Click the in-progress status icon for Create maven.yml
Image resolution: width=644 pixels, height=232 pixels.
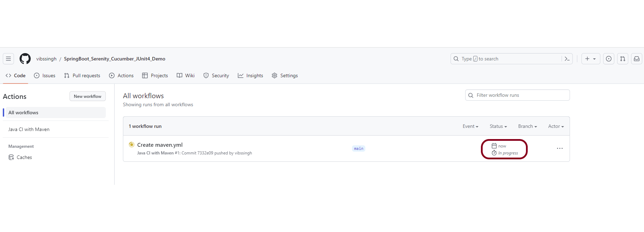(132, 145)
